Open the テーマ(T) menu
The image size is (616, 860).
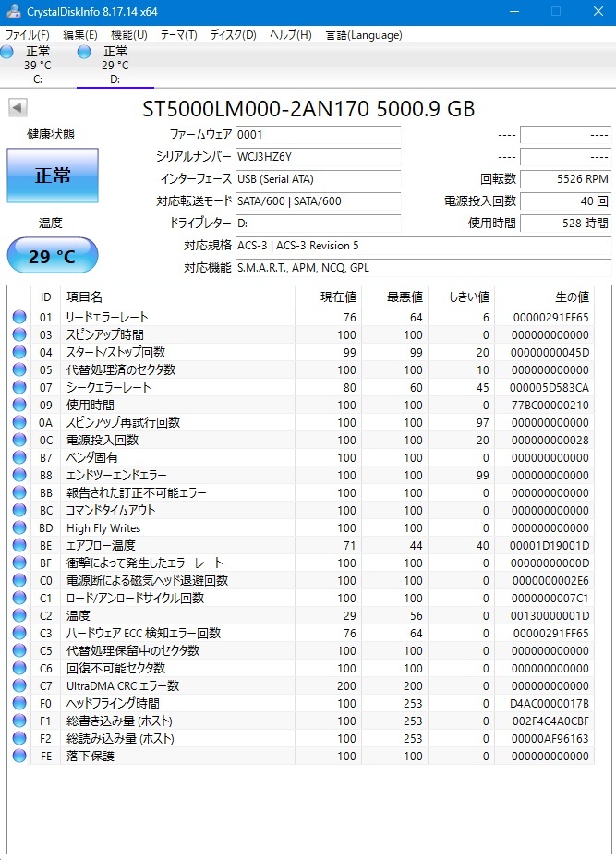coord(179,34)
